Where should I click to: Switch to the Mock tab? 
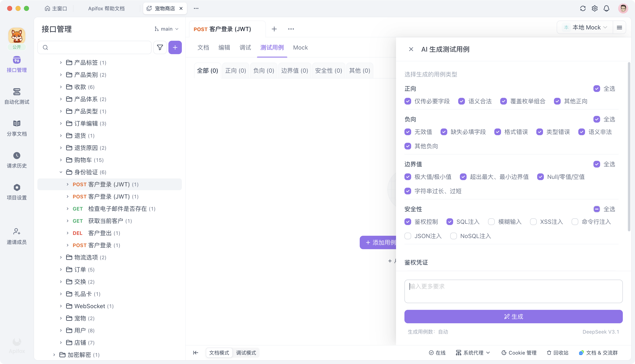click(x=300, y=47)
